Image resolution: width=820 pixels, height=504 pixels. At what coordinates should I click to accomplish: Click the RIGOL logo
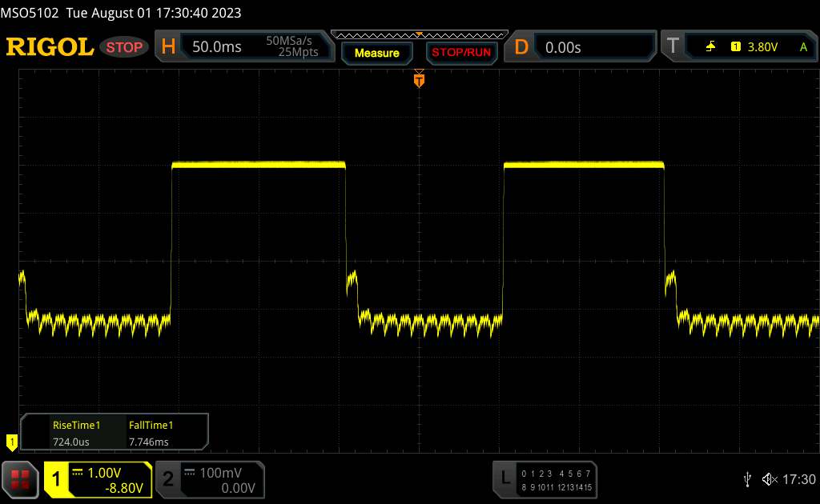(50, 47)
